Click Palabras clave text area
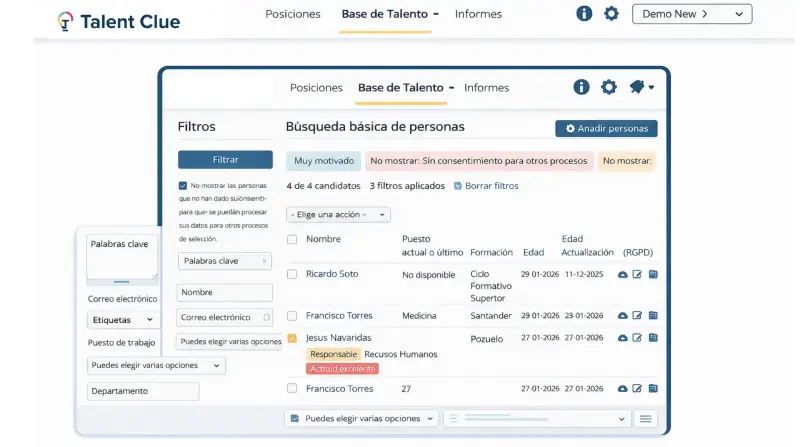Screen dimensions: 800x447 122,257
